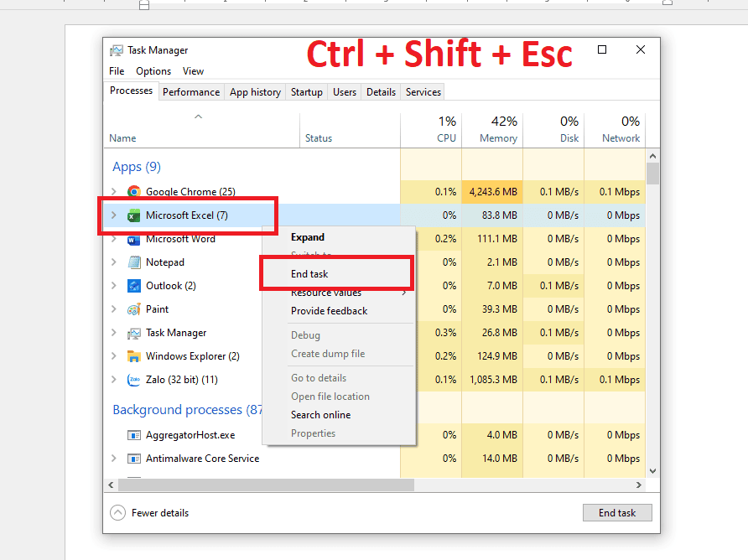Click the Fewer details link
The width and height of the screenshot is (748, 560).
pos(160,513)
